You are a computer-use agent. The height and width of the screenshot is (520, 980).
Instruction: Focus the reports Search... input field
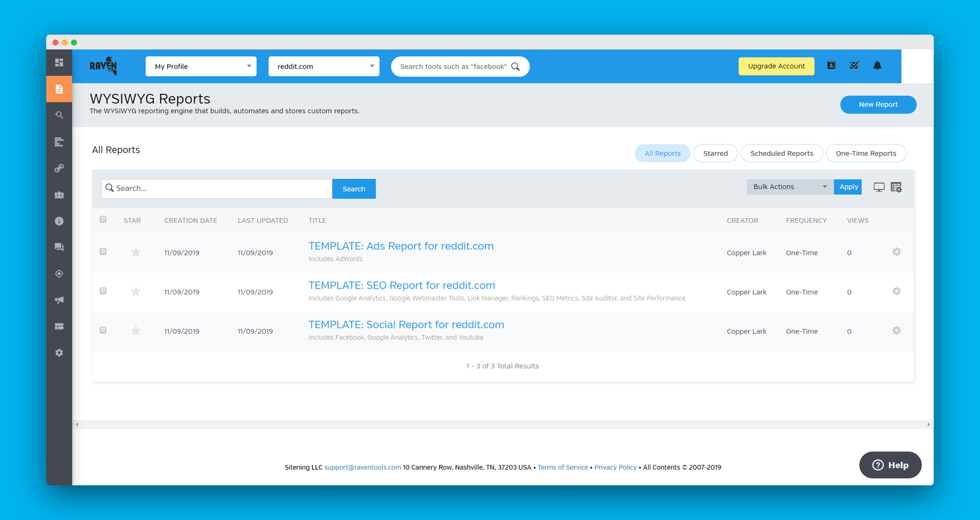click(217, 189)
